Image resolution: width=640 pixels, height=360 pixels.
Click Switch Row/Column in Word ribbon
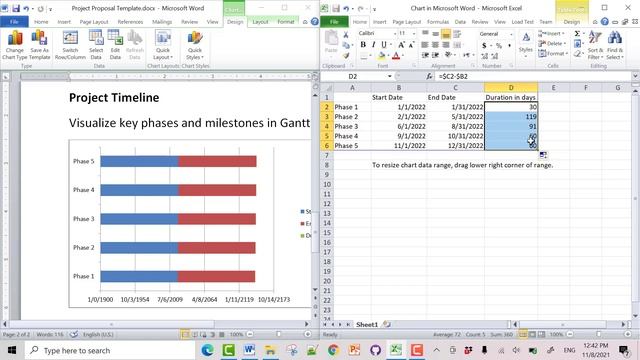70,45
